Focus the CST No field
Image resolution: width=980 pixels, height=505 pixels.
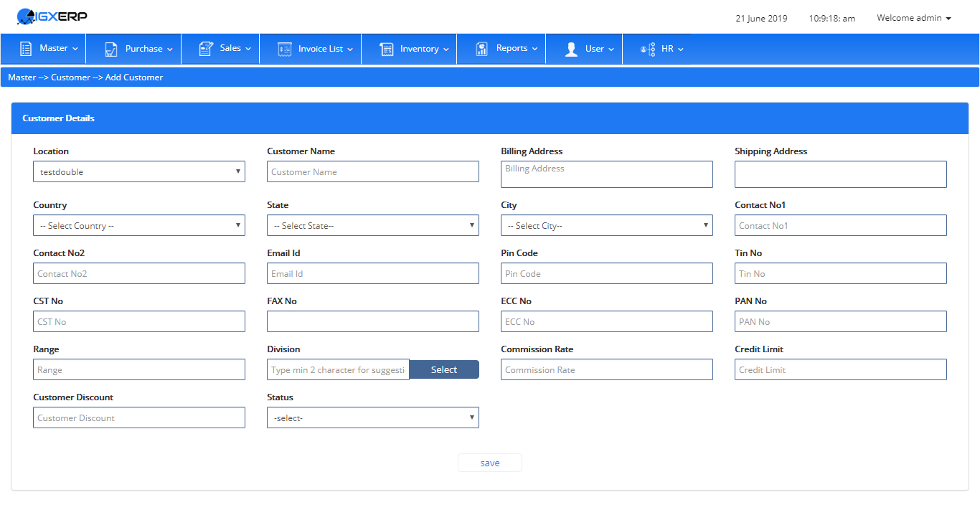pos(139,321)
